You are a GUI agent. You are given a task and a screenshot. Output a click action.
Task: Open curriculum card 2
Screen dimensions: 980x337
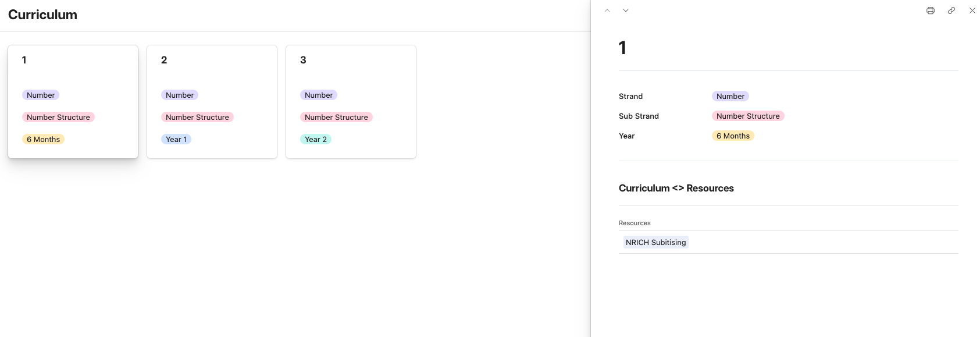point(212,102)
